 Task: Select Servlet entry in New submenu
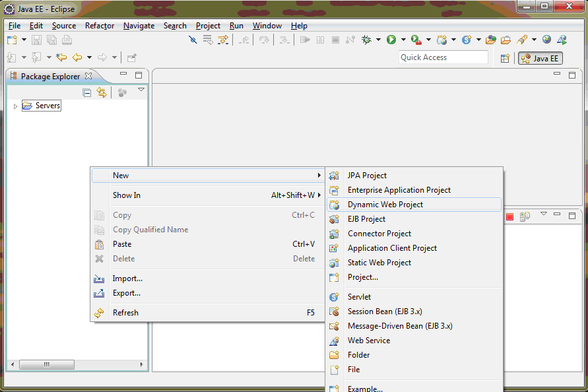(x=414, y=297)
